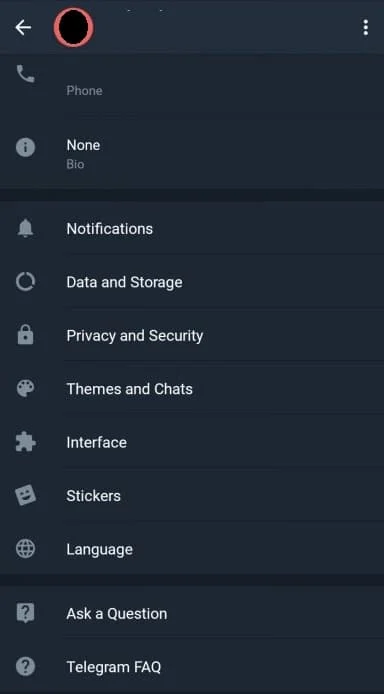Tap the phone handset icon

tap(25, 73)
